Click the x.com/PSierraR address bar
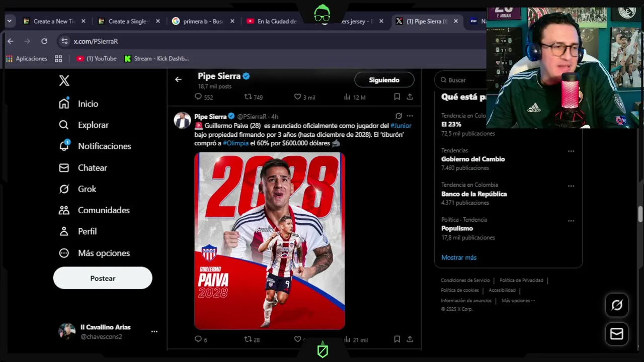Screen dimensions: 644x362 (x=96, y=41)
